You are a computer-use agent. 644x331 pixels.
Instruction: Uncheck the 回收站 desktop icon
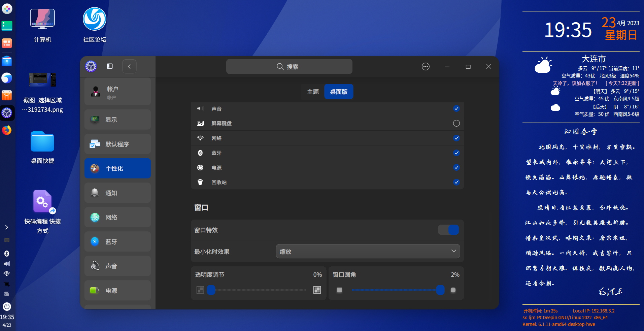tap(456, 182)
